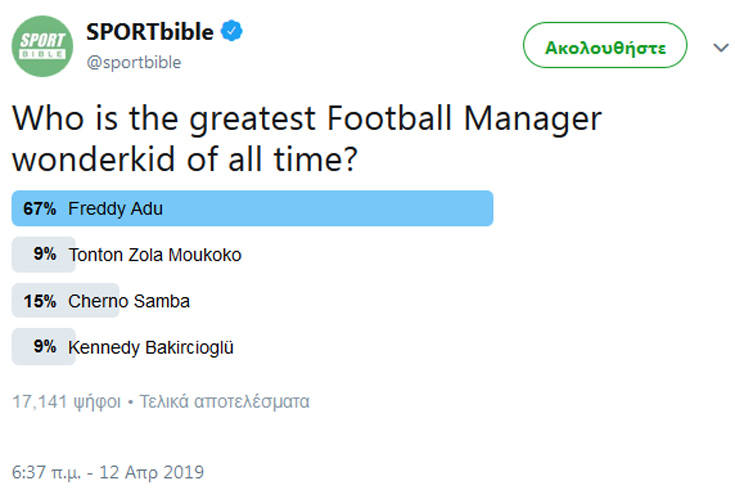
Task: Click the 15% result bar
Action: pyautogui.click(x=65, y=301)
